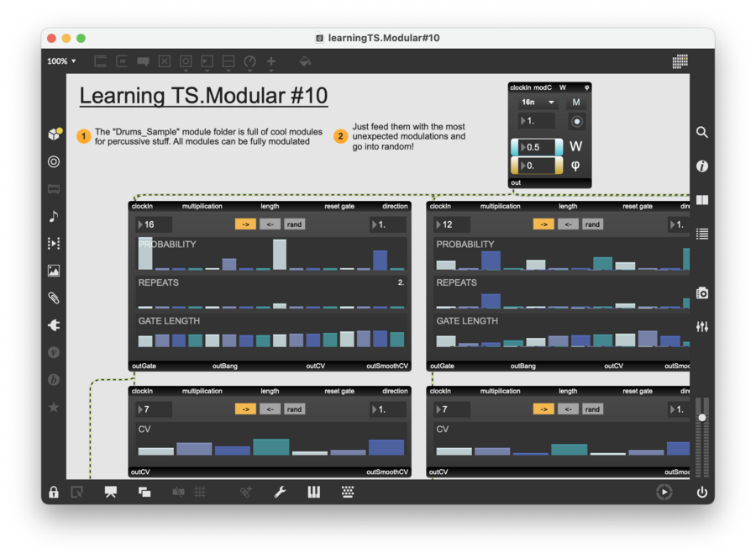
Task: Open the zoom level 100% dropdown
Action: pyautogui.click(x=61, y=61)
